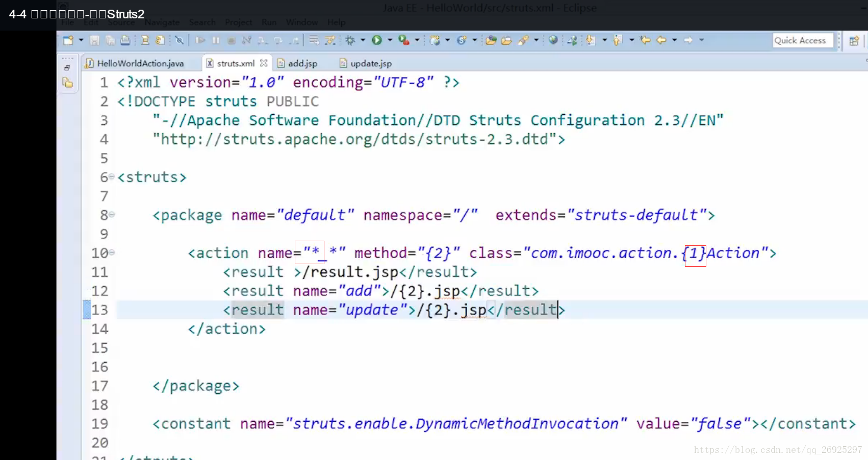Image resolution: width=868 pixels, height=460 pixels.
Task: Click the Disconnect debug icon
Action: (247, 40)
